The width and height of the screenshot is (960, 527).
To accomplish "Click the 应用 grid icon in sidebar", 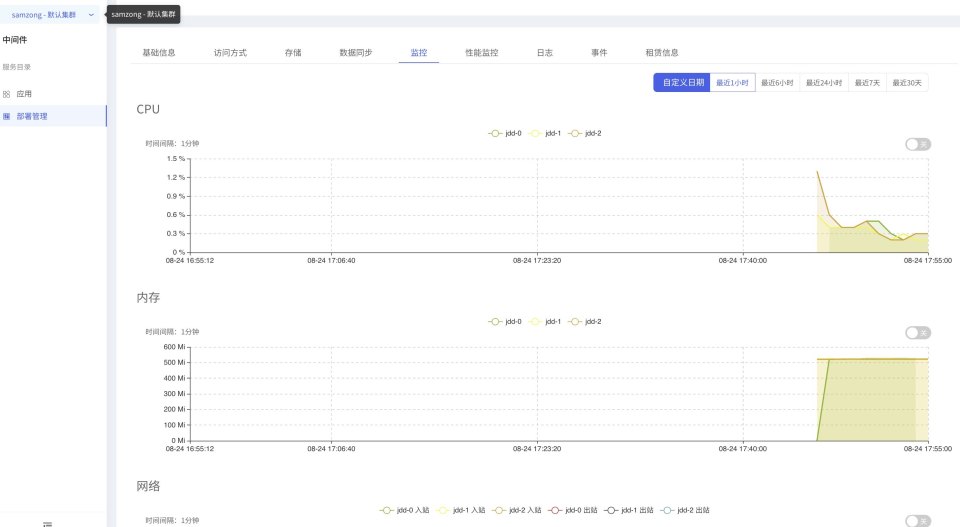I will (x=7, y=94).
